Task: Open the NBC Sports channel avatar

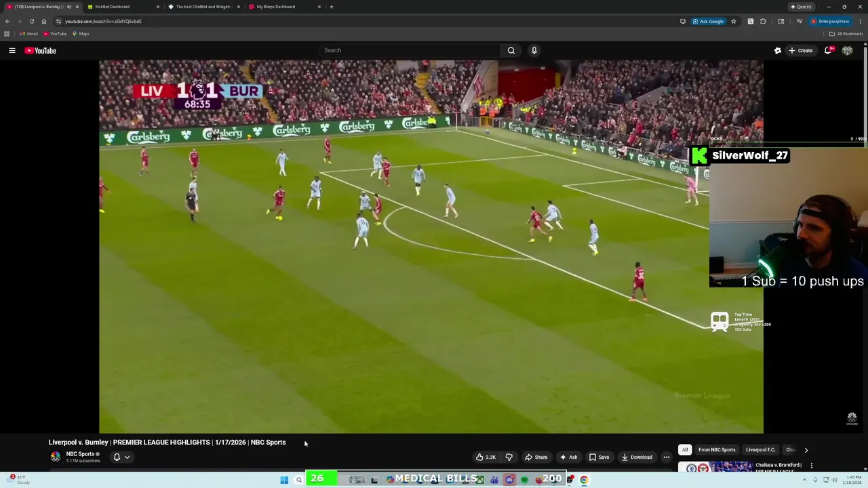Action: pos(56,457)
